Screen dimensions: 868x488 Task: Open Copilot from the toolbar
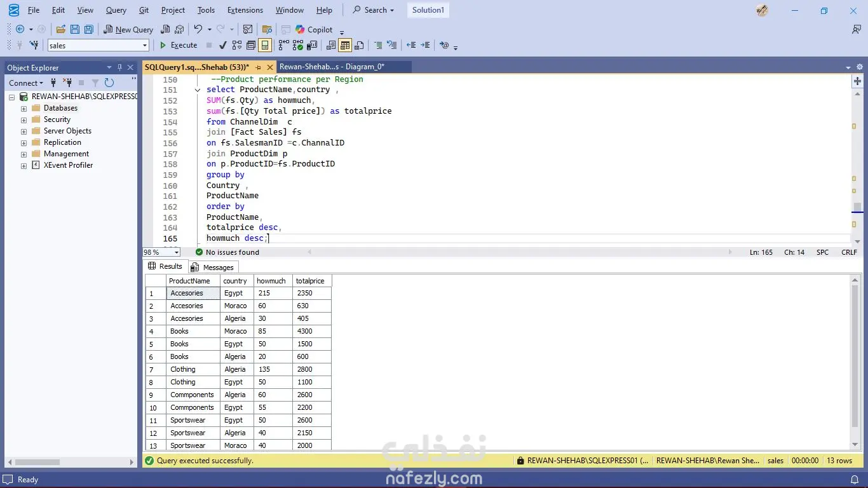[314, 29]
